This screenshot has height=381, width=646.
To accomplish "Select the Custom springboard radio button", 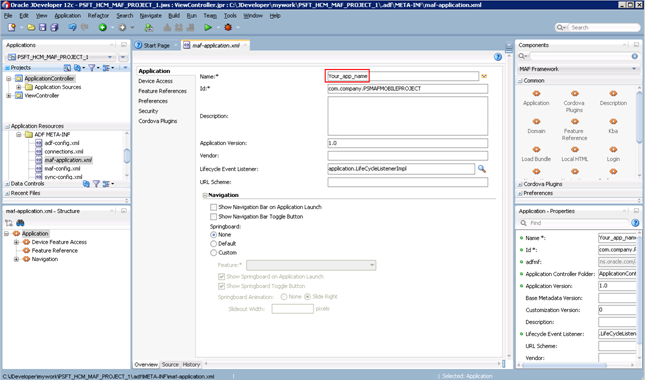I will click(x=213, y=253).
